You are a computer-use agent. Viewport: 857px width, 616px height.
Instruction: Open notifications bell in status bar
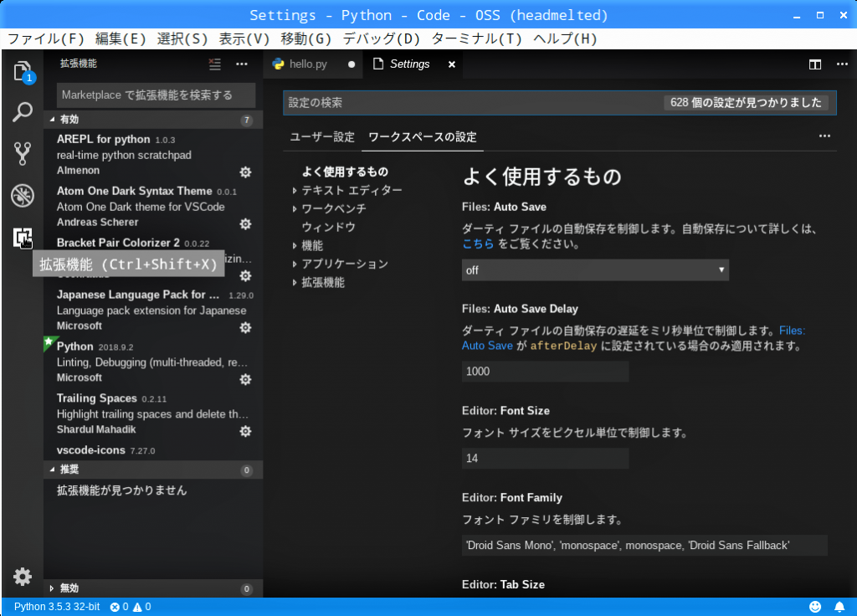pos(839,607)
